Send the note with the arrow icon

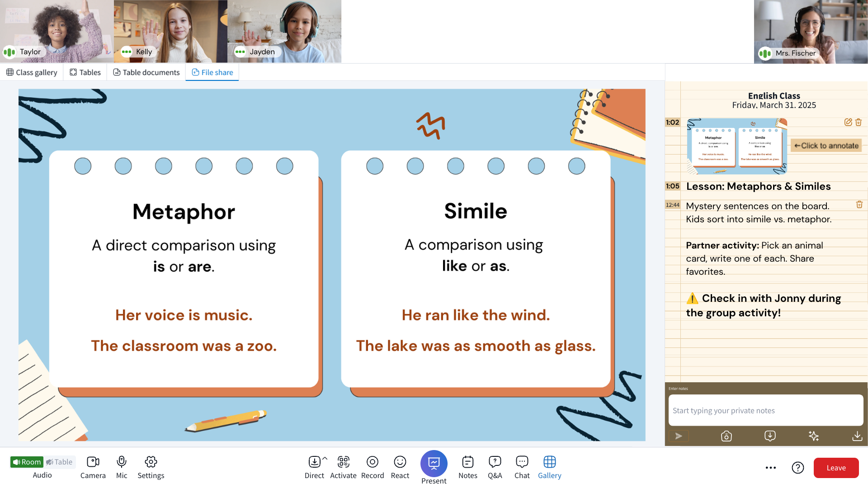point(679,436)
